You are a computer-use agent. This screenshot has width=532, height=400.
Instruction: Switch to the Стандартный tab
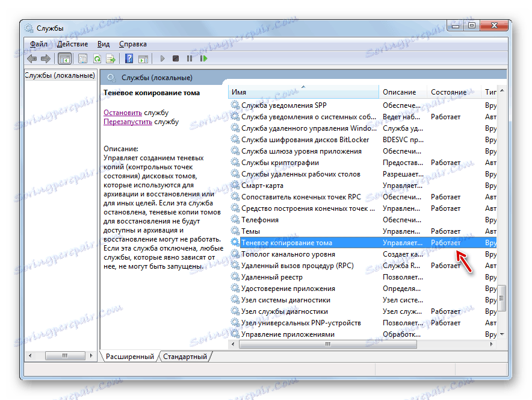(185, 357)
